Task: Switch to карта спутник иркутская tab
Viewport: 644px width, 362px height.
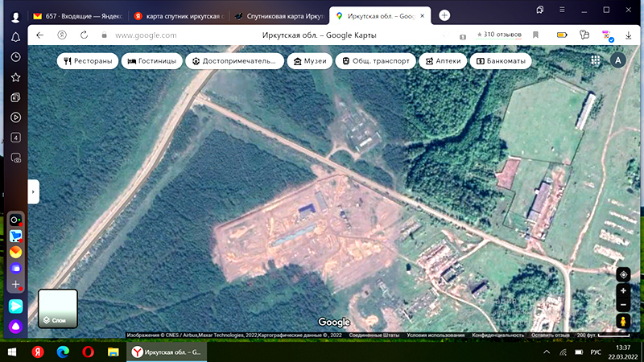Action: [x=179, y=16]
